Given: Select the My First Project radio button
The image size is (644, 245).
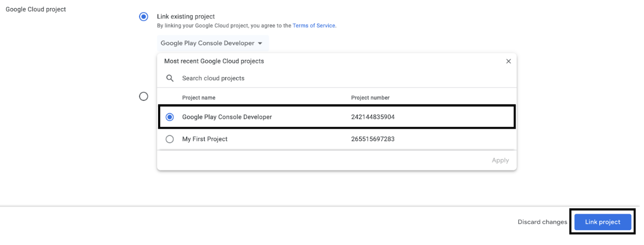Looking at the screenshot, I should (170, 139).
